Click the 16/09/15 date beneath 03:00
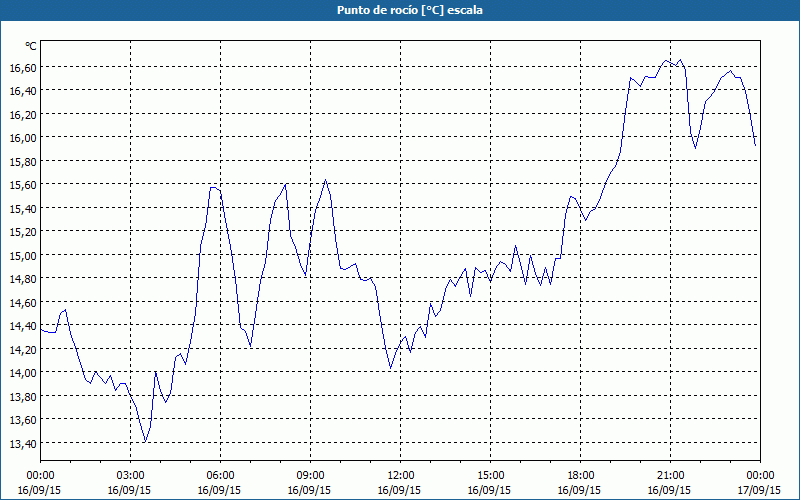The width and height of the screenshot is (800, 500). coord(130,490)
